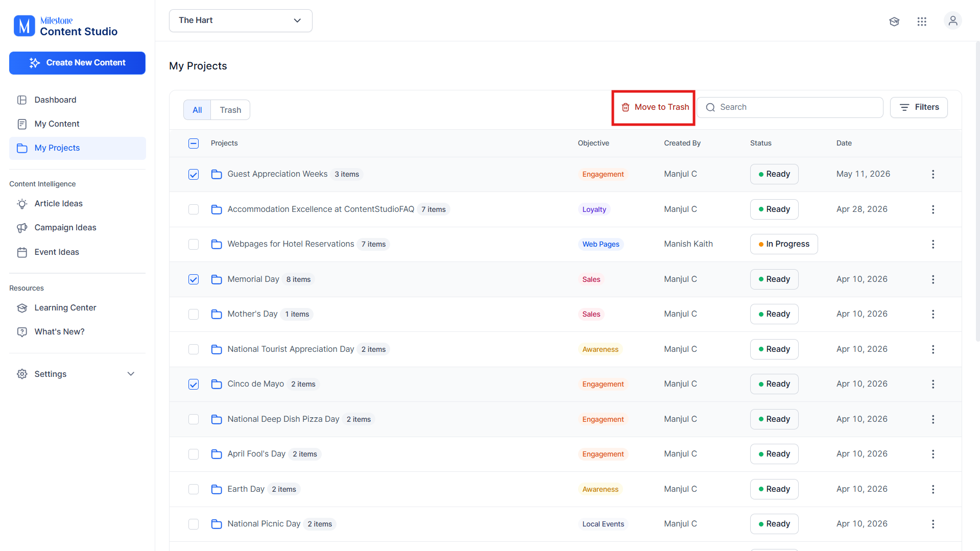Click the Create New Content button
The image size is (980, 551).
coord(77,63)
